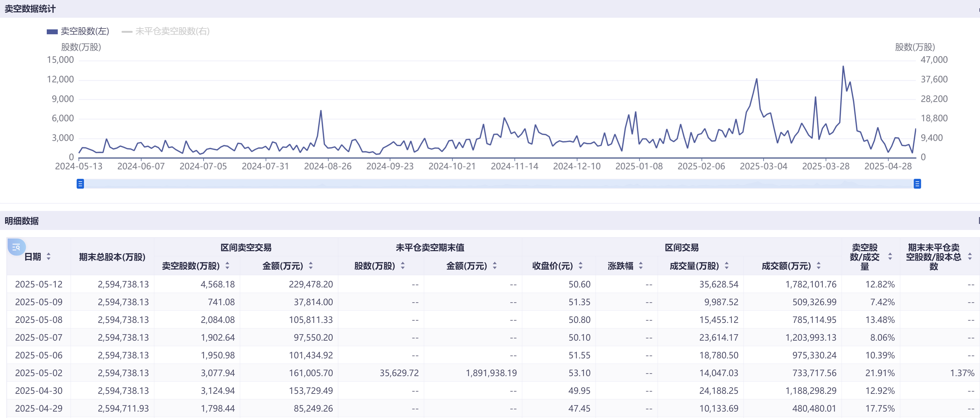This screenshot has height=418, width=980.
Task: Sort by 涨跌幅 column
Action: point(641,266)
